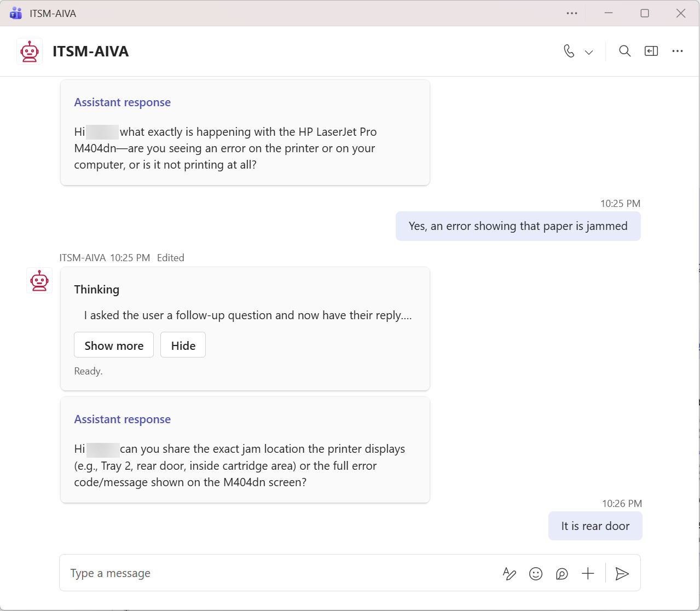Hide the Thinking card details
This screenshot has height=611, width=700.
183,345
